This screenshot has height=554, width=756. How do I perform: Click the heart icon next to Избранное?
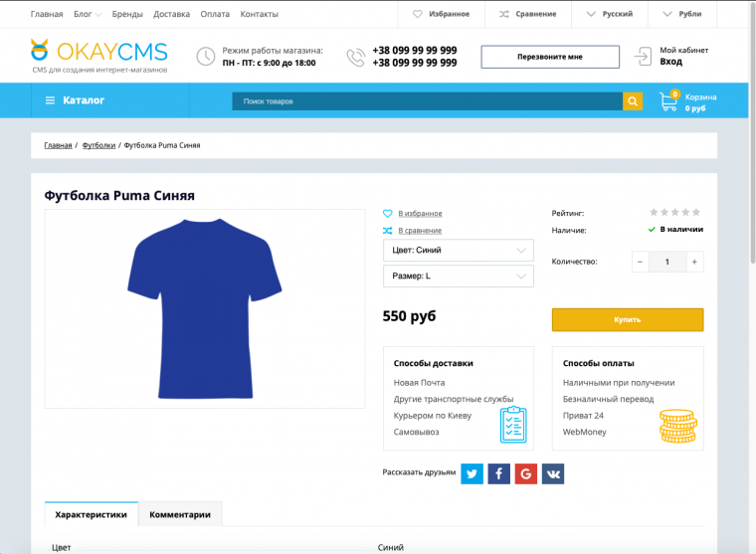[x=418, y=14]
